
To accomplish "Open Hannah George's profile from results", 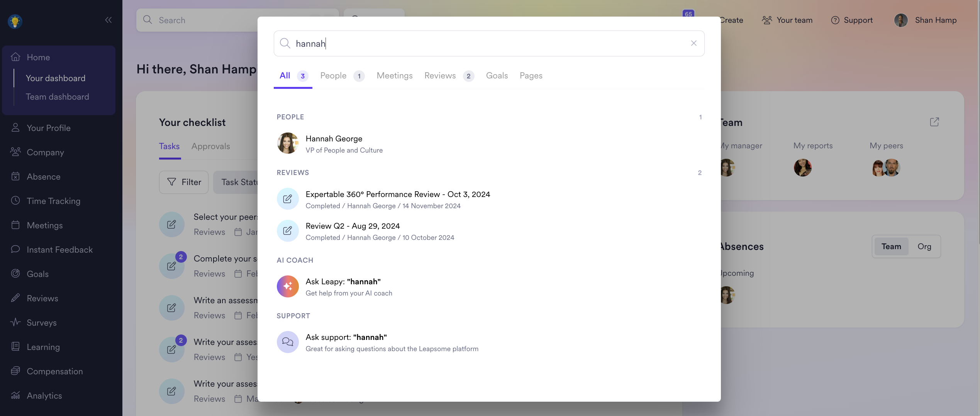I will point(334,144).
